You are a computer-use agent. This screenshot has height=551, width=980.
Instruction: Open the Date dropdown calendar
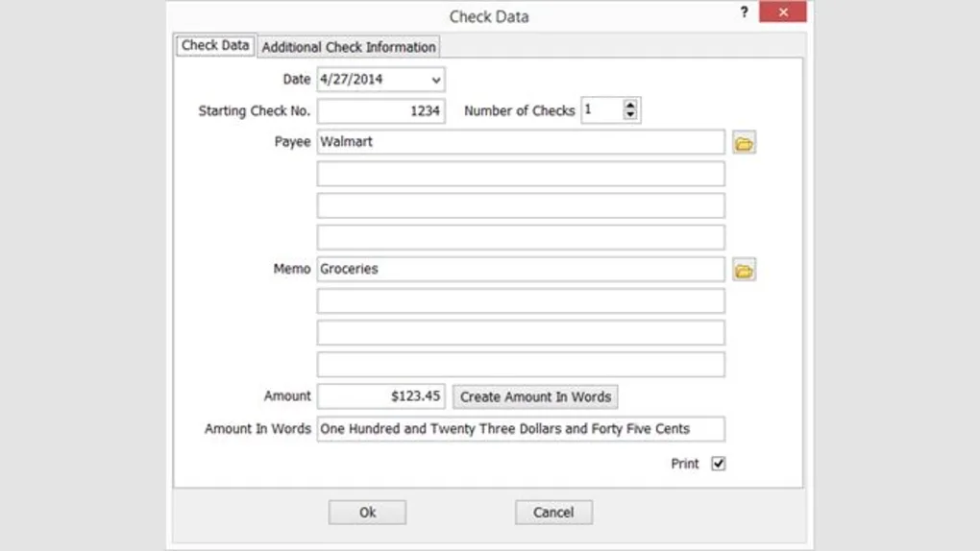[x=435, y=80]
